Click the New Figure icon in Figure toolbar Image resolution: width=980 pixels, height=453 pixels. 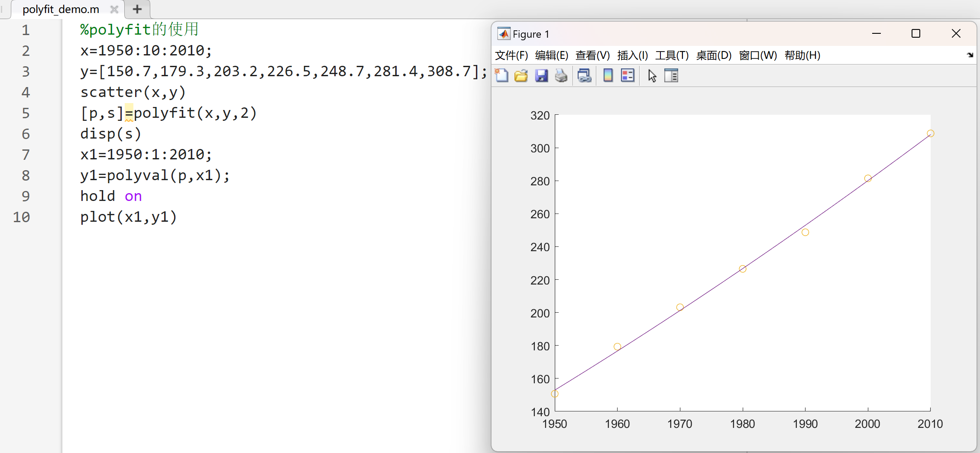[501, 76]
